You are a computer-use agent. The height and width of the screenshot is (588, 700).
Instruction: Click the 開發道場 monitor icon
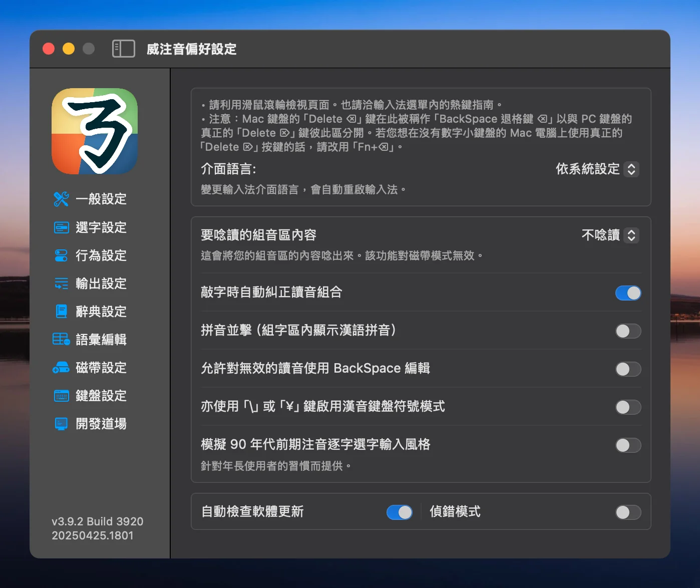point(61,424)
